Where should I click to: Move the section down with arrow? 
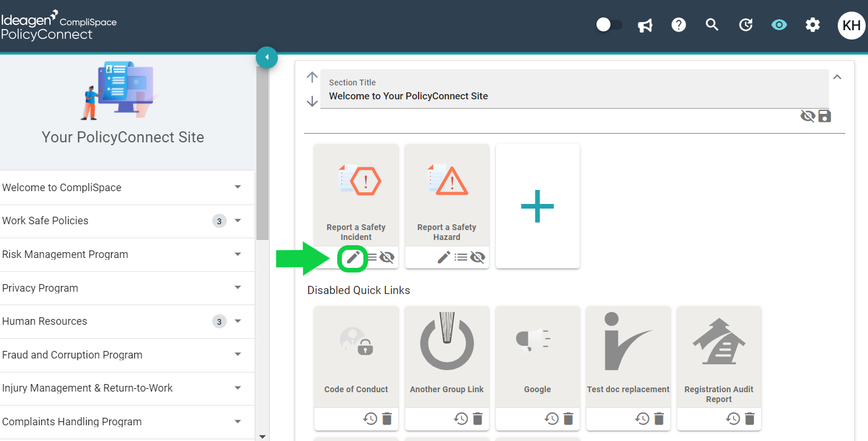click(x=312, y=101)
